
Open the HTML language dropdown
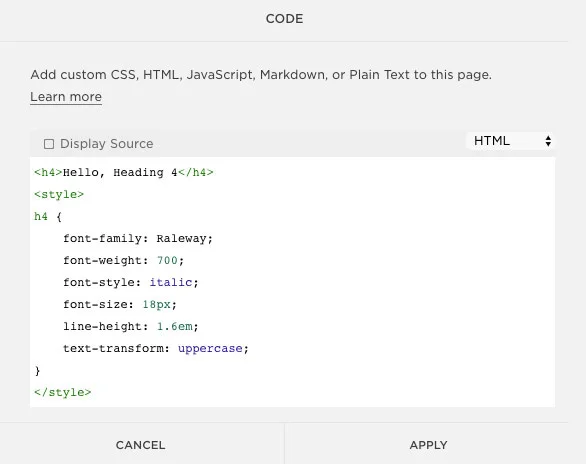511,141
